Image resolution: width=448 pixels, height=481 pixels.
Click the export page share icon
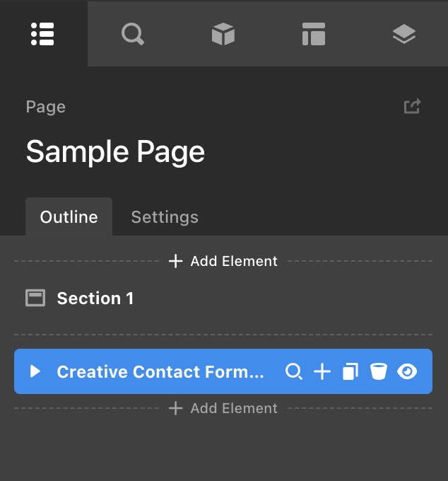point(412,106)
